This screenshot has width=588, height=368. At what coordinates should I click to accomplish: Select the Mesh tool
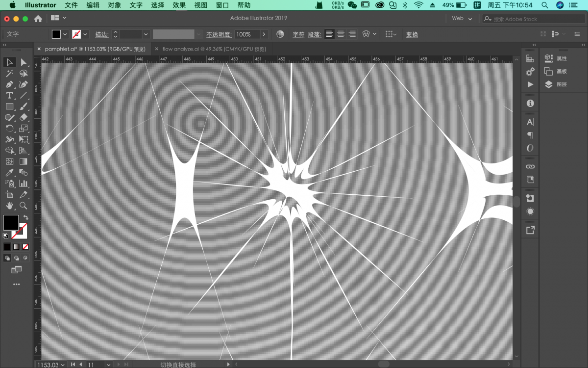(9, 161)
